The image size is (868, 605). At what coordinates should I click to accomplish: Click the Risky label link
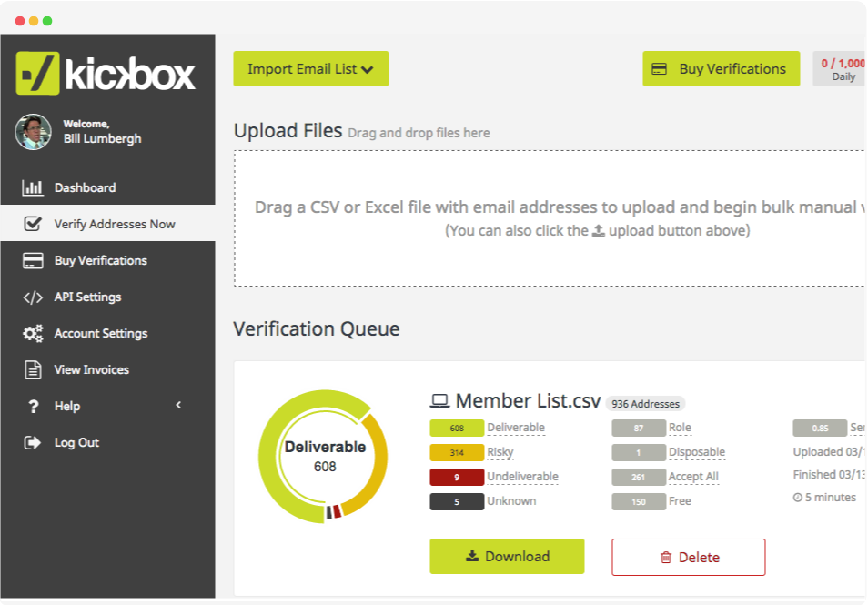pos(500,452)
